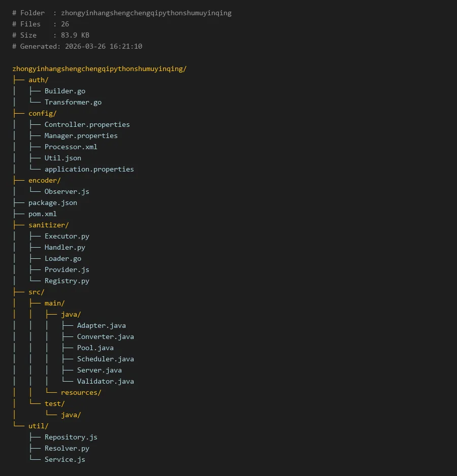Click the resources/ folder
The image size is (457, 476).
click(x=81, y=392)
